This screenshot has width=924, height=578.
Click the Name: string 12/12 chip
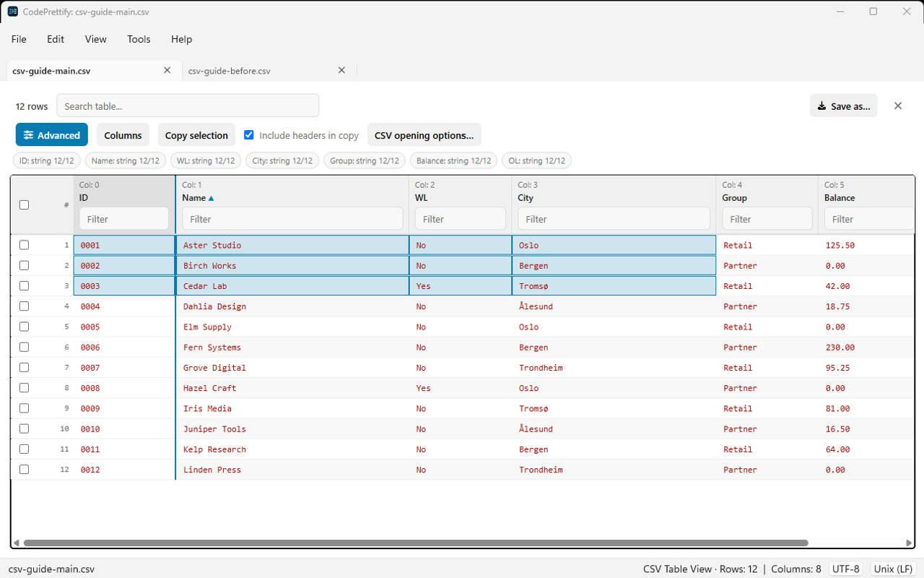[x=126, y=160]
